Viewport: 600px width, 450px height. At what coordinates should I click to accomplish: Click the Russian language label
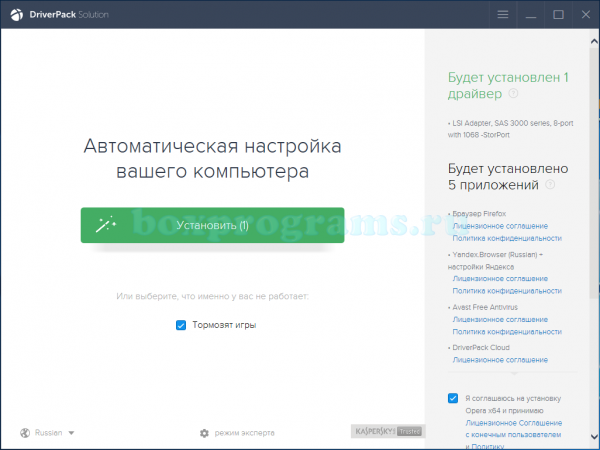[x=49, y=433]
